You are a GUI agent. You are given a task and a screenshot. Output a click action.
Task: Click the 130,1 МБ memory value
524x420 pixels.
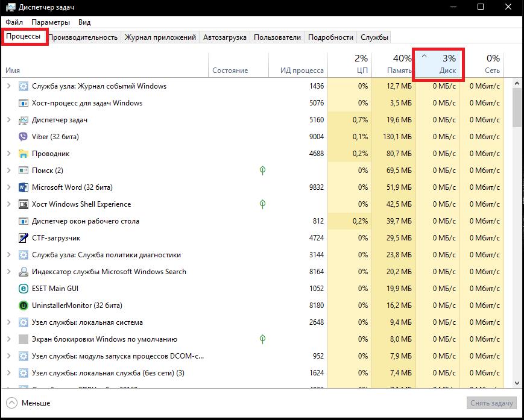coord(397,137)
